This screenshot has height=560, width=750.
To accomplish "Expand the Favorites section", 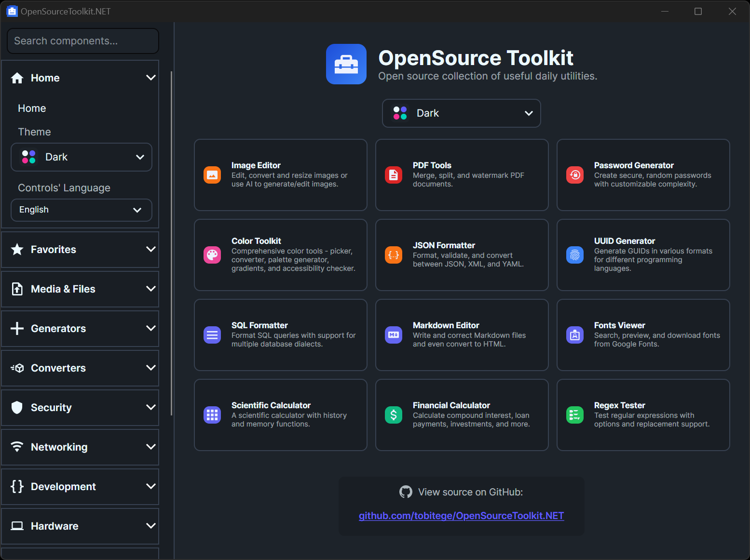I will click(x=80, y=249).
